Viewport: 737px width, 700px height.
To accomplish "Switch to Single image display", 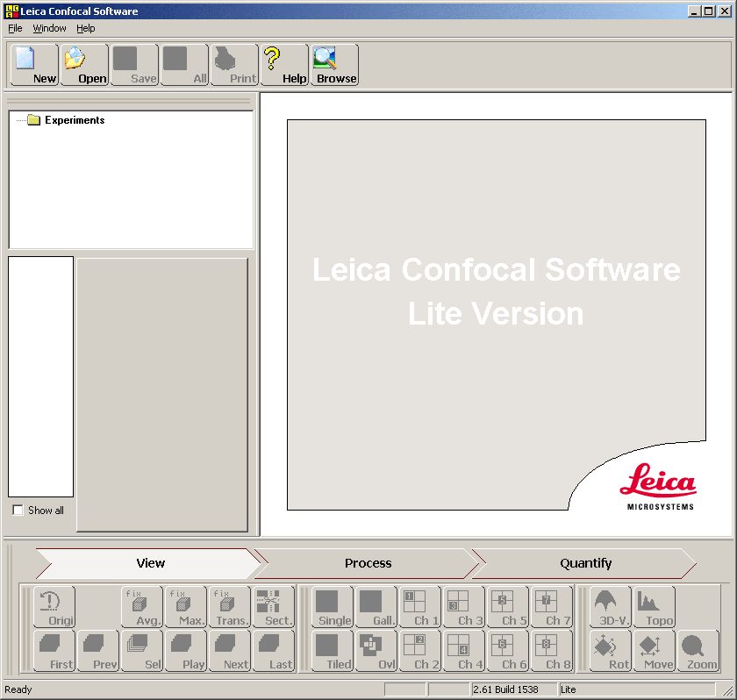I will coord(333,607).
